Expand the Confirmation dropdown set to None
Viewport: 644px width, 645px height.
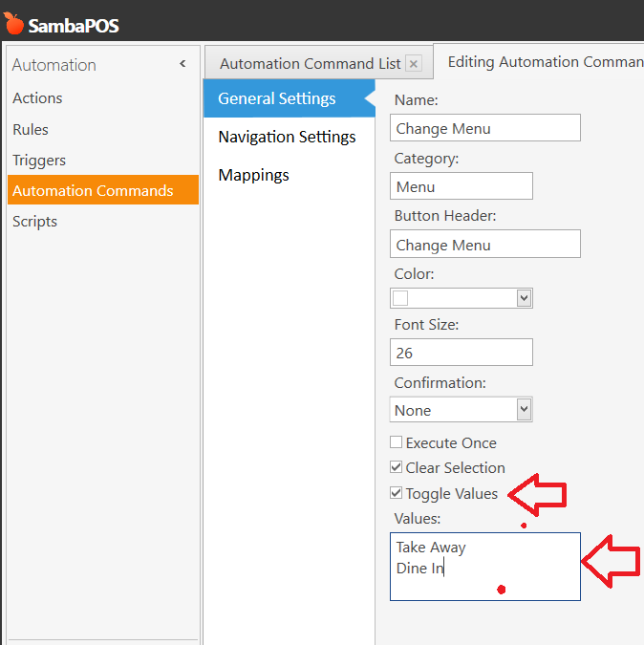point(523,410)
